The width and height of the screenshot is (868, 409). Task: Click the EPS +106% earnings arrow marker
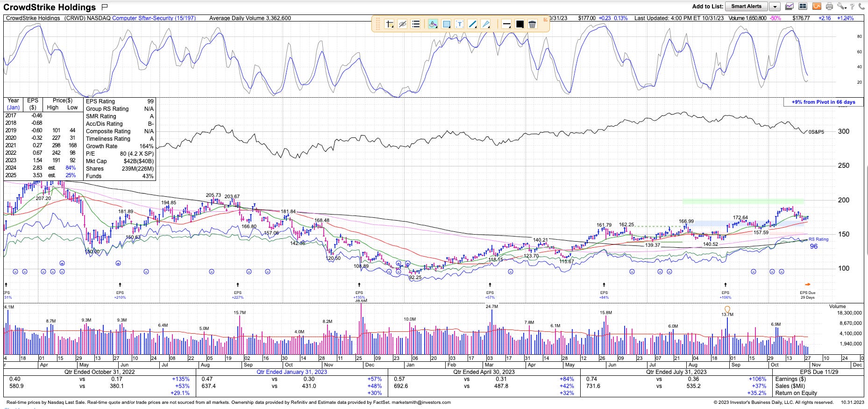(x=725, y=284)
